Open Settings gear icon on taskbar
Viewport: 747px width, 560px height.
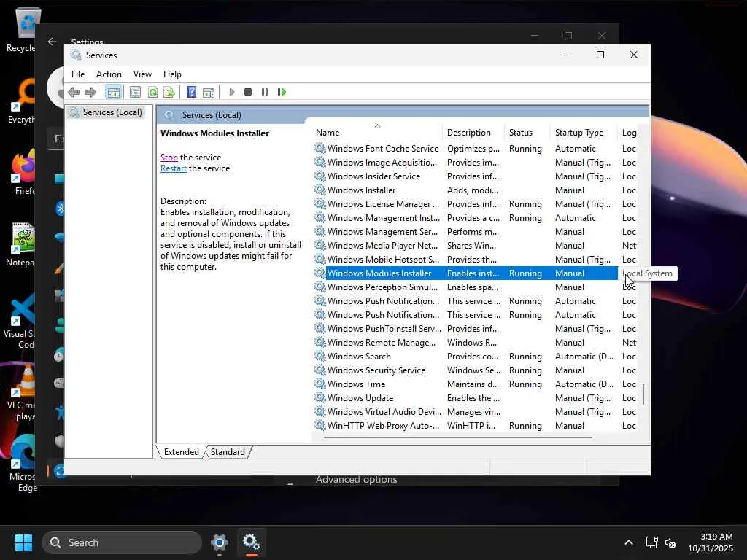[219, 542]
